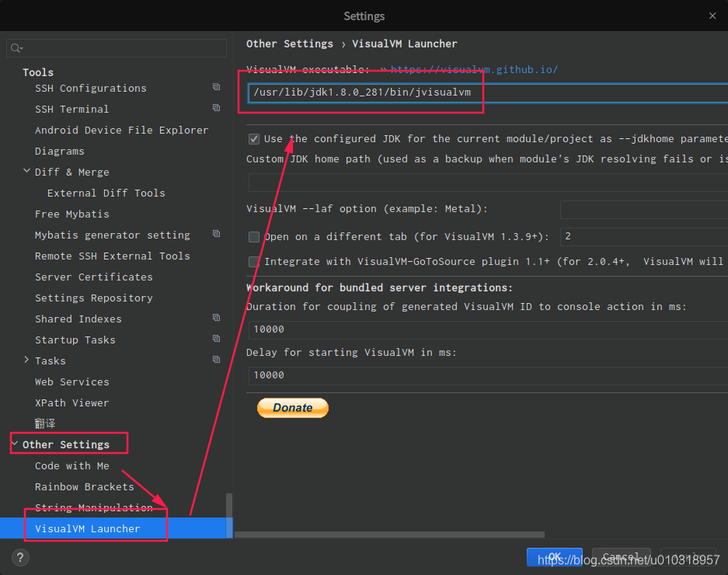Click the Custom JDK home path field
Image resolution: width=728 pixels, height=575 pixels.
pos(488,183)
